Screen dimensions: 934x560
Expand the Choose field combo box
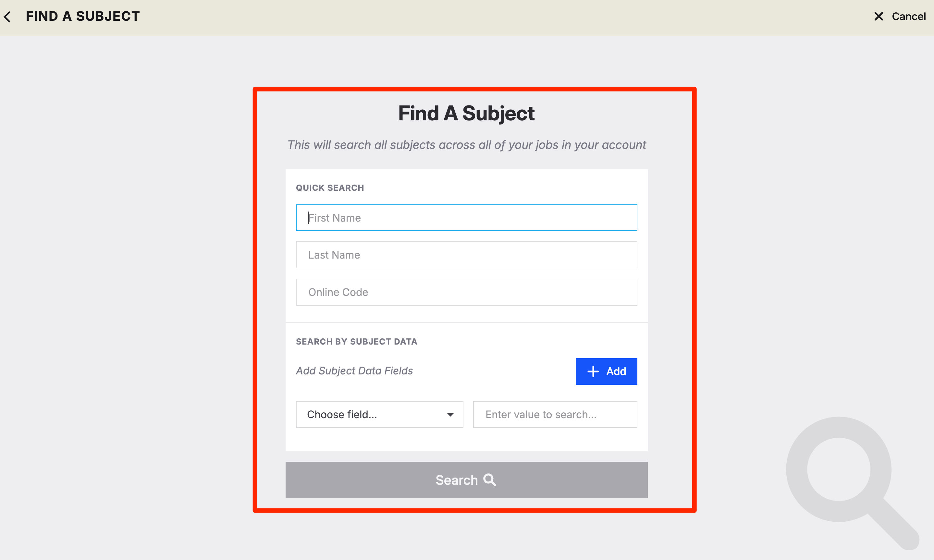point(379,414)
